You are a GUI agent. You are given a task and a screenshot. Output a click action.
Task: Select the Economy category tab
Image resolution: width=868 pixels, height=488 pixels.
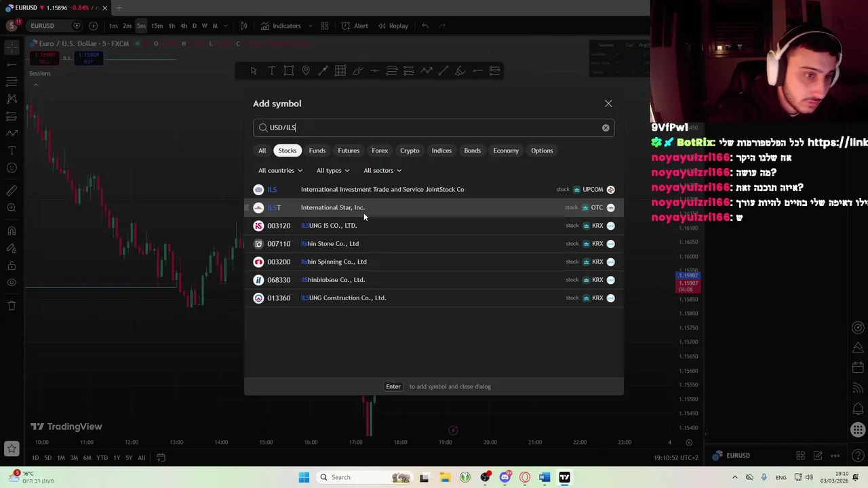click(x=506, y=150)
